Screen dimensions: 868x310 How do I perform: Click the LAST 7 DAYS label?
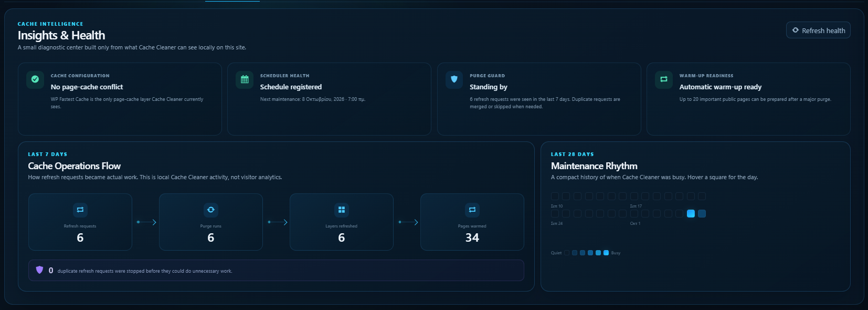[x=48, y=154]
